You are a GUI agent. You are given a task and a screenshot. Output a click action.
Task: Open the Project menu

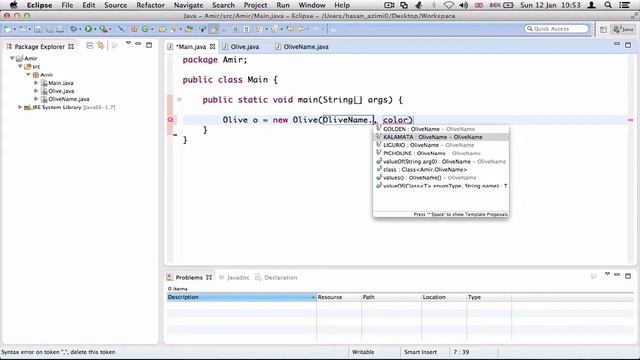(x=255, y=5)
